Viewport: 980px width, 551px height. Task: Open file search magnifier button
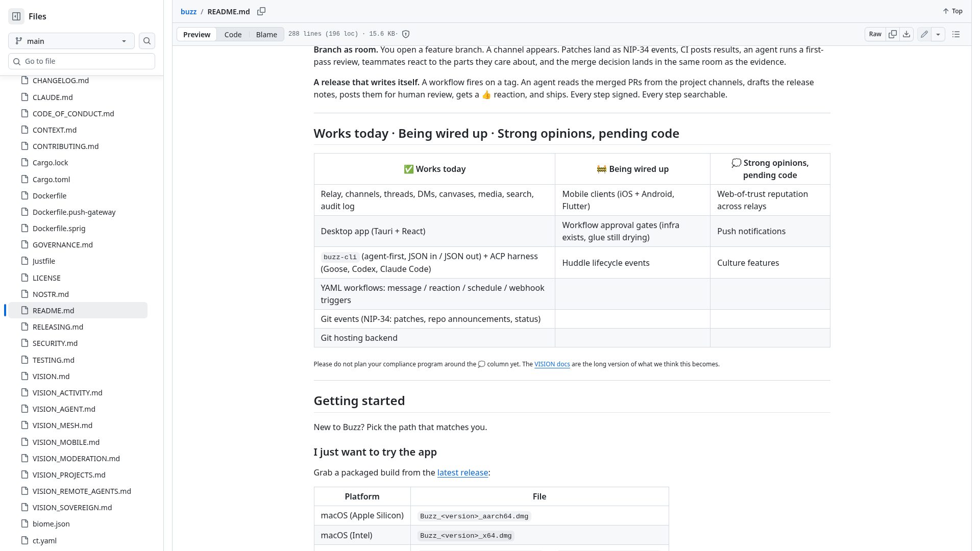coord(147,41)
